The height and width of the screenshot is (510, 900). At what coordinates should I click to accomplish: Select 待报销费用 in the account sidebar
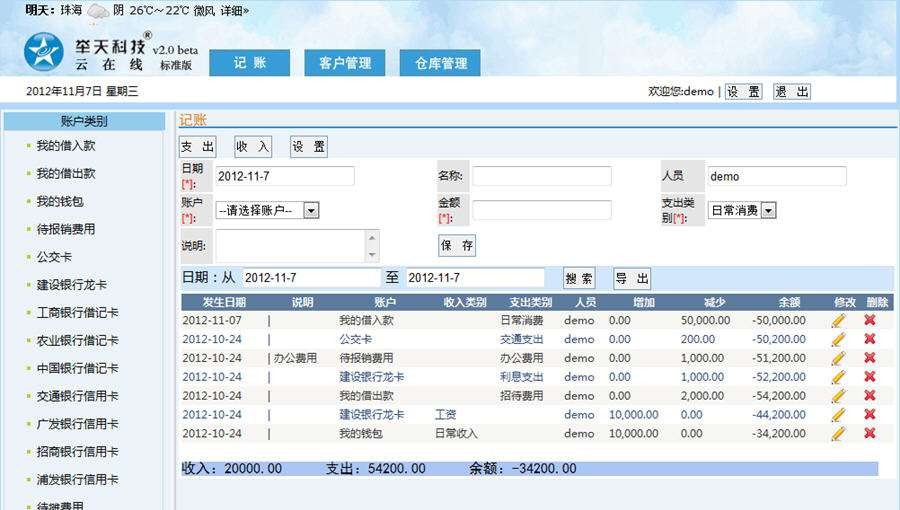66,229
